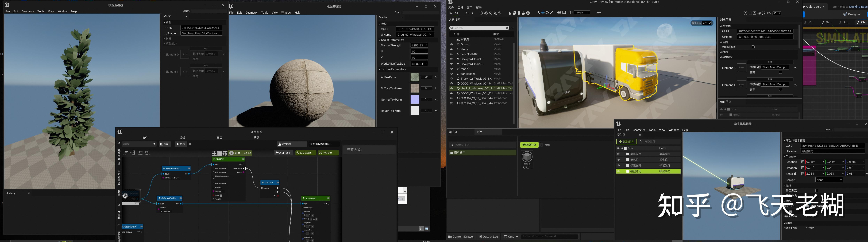Viewport: 868px width, 242px height.
Task: Click the cone shape icon in toolbar
Action: 510,13
